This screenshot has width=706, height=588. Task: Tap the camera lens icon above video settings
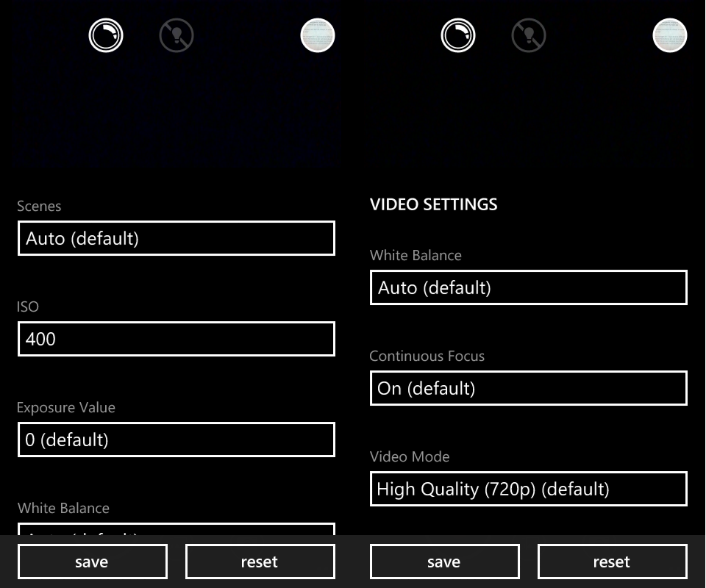tap(457, 35)
